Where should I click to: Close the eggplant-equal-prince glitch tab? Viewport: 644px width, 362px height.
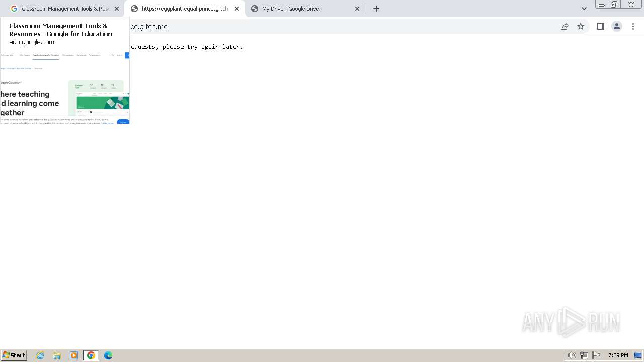coord(237,9)
